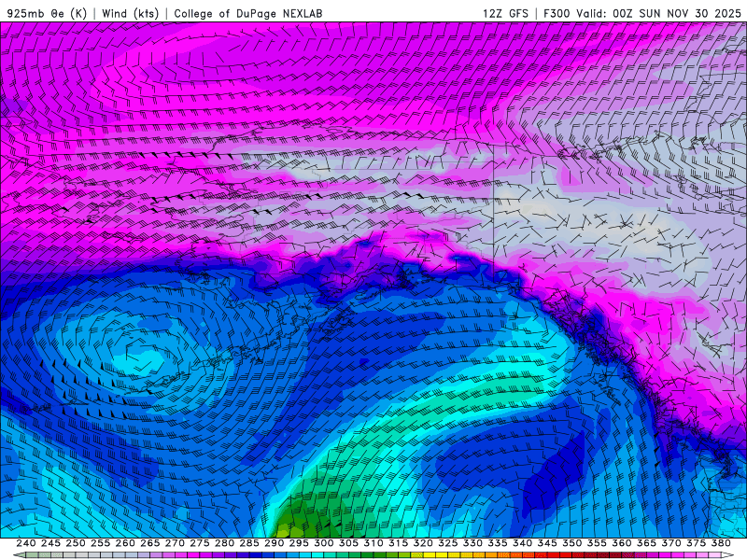Click the 330 legend tick label

click(x=472, y=543)
